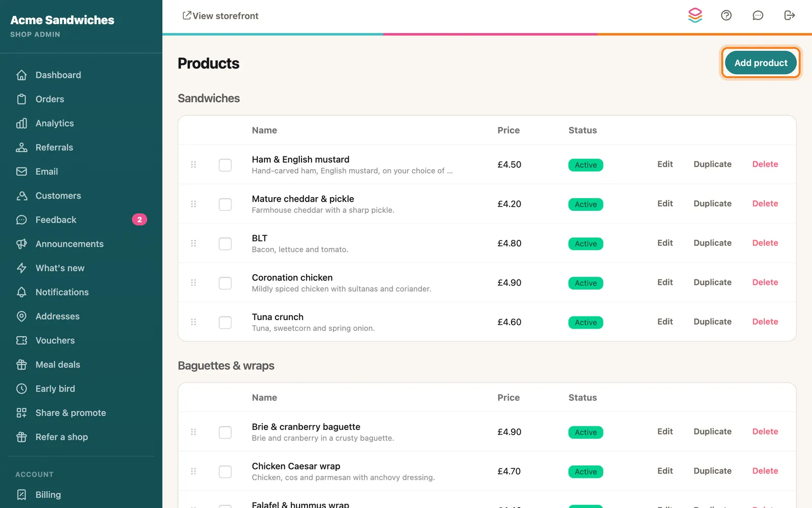Open the chat bubble icon in top bar
This screenshot has height=508, width=812.
[x=758, y=15]
